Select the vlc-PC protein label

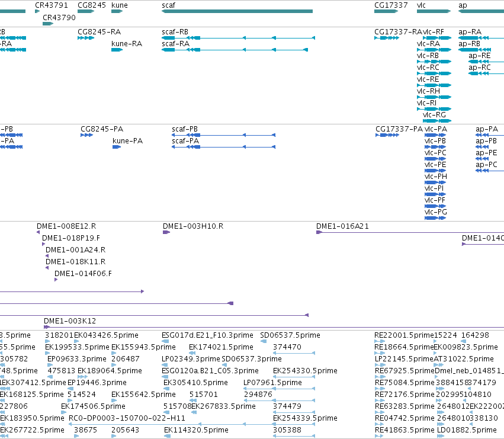[435, 153]
